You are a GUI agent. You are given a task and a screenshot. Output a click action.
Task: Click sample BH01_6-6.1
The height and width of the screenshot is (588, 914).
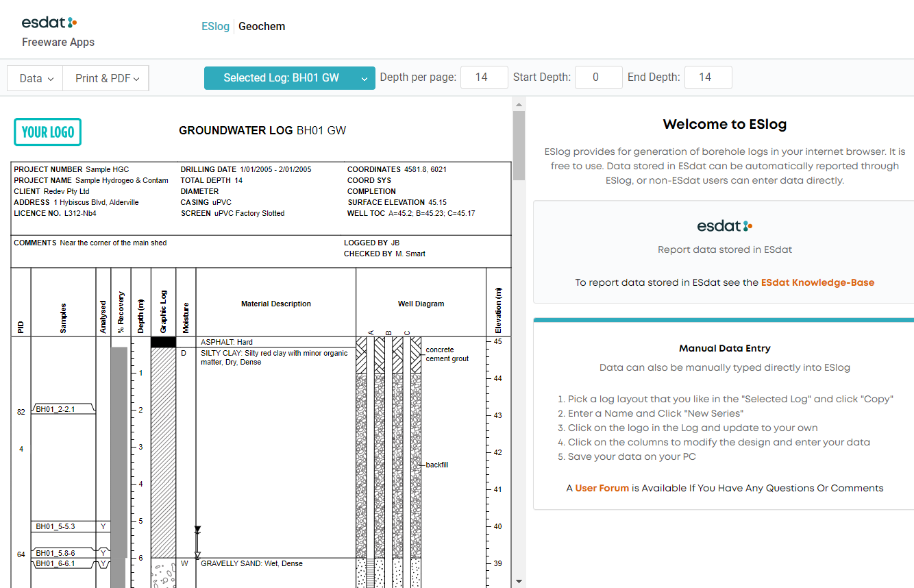[x=55, y=563]
